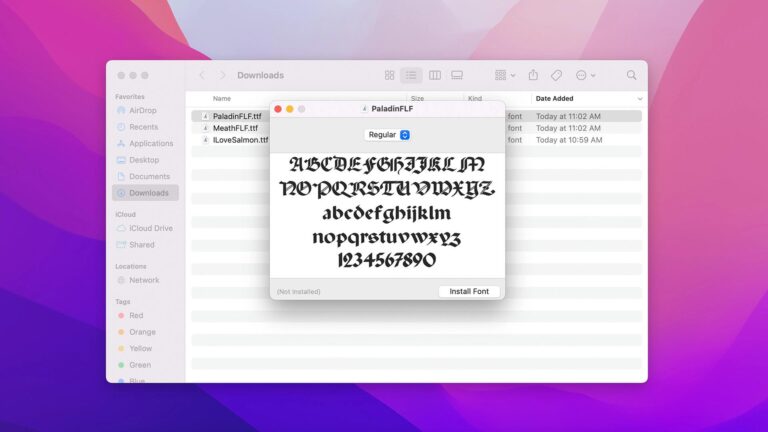
Task: Click the Install Font button
Action: 469,291
